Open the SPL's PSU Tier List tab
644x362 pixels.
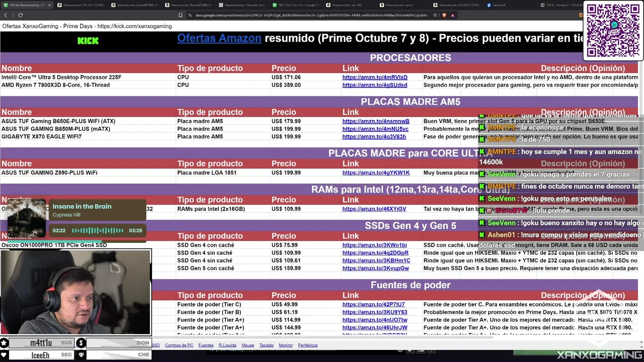(296, 5)
